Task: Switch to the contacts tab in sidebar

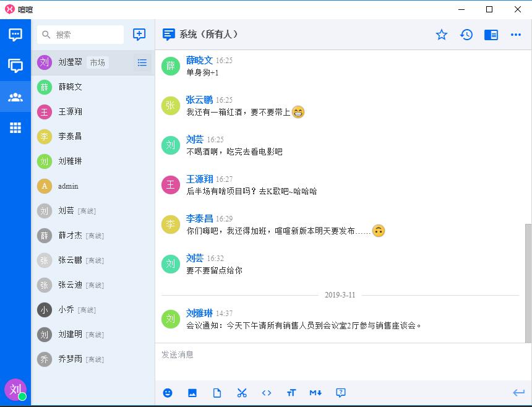Action: coord(15,97)
